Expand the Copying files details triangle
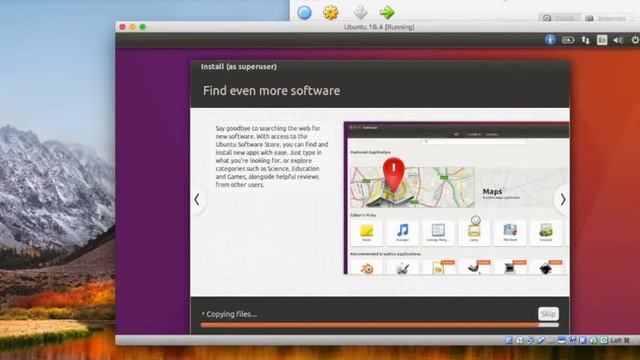640x360 pixels. (x=203, y=314)
